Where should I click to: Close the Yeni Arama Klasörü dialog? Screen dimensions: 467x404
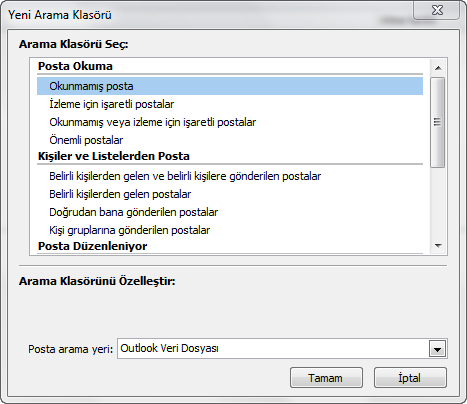click(437, 10)
